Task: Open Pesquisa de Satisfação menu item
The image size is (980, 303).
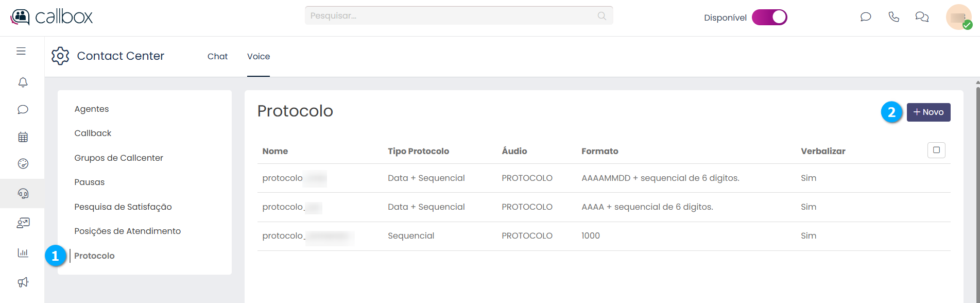Action: pyautogui.click(x=123, y=207)
